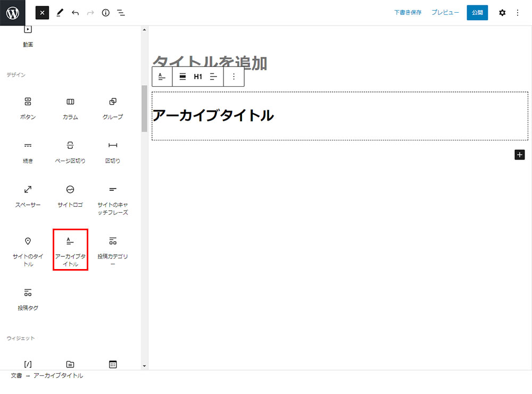Viewport: 532px width, 394px height.
Task: Click the プレビュー preview button
Action: 445,13
